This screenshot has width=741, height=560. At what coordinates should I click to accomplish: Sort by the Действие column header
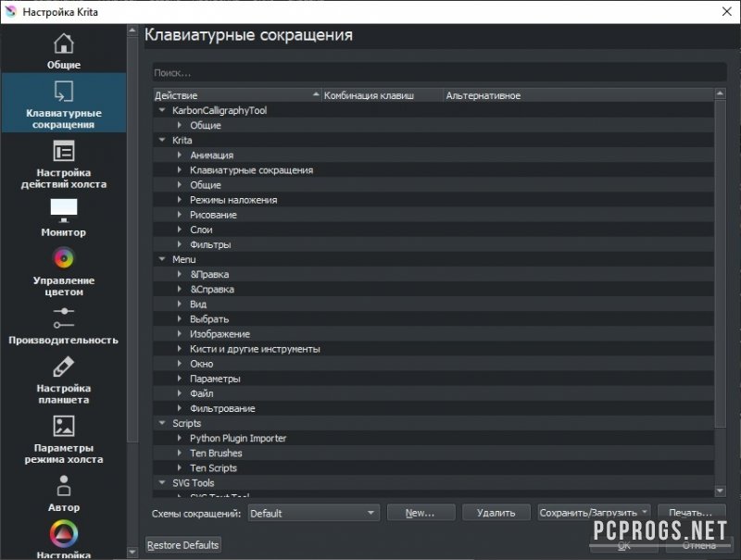tap(237, 95)
